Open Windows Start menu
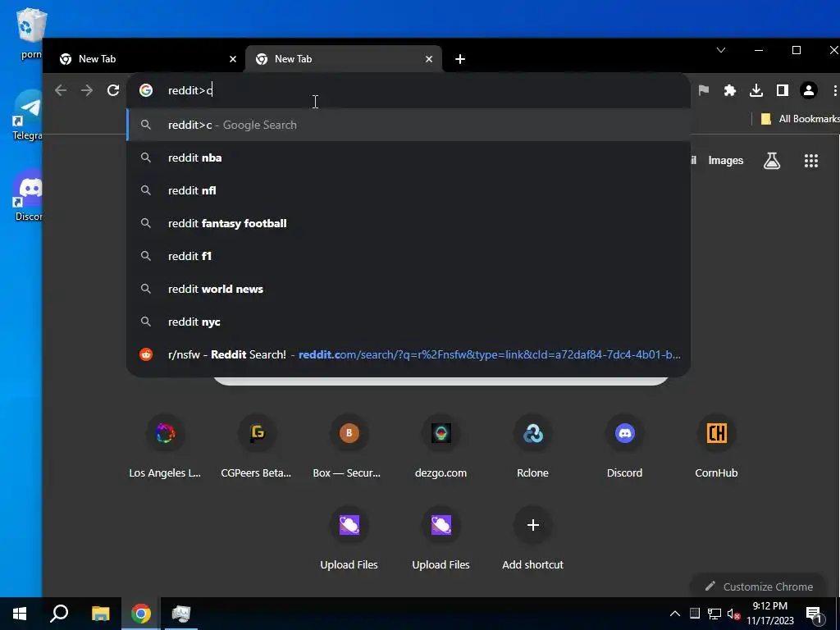Screen dimensions: 840x630 click(x=20, y=614)
